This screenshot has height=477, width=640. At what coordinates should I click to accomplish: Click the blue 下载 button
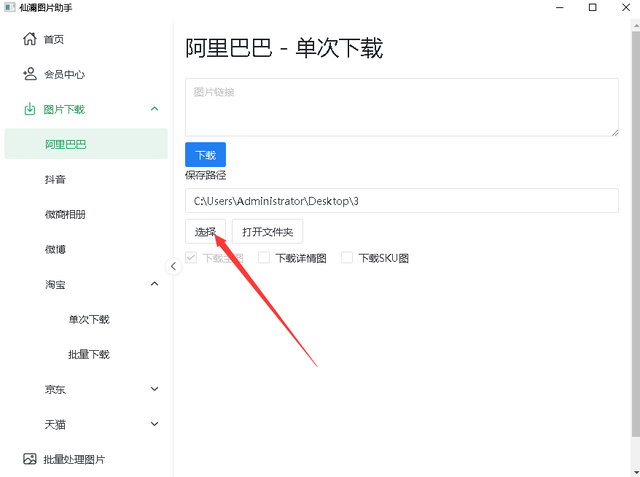205,155
